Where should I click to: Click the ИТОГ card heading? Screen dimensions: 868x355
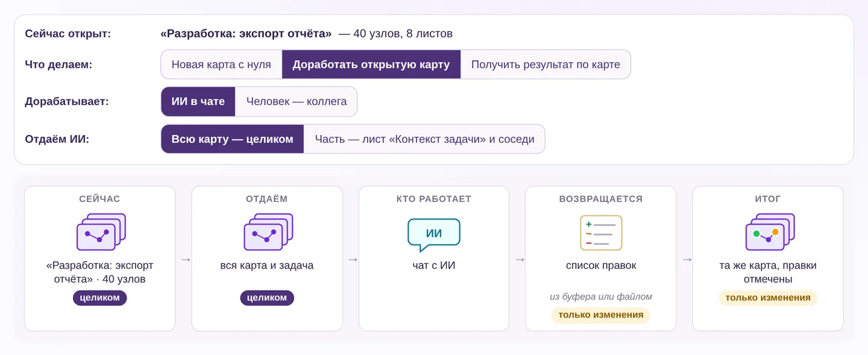click(x=768, y=199)
